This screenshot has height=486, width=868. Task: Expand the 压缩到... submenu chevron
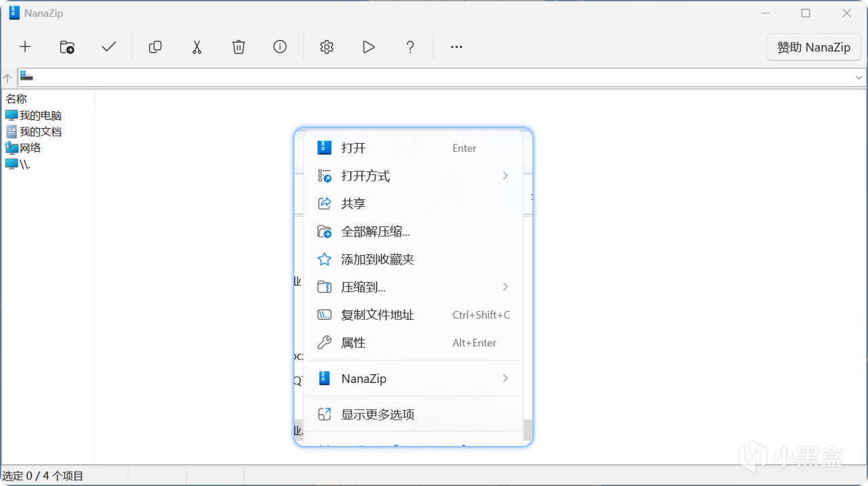click(x=505, y=287)
